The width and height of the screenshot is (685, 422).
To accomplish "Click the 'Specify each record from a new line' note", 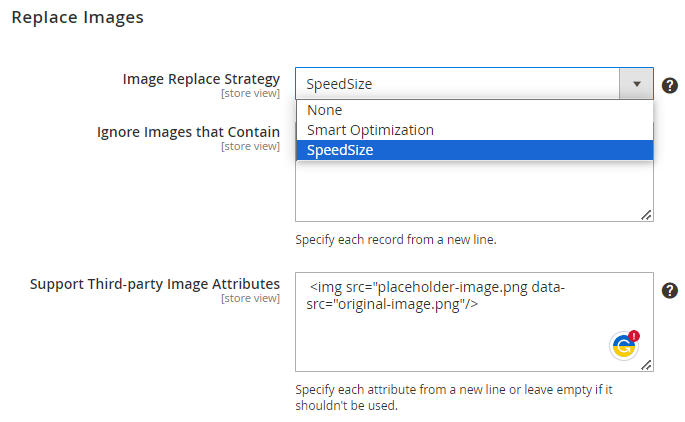I will (396, 239).
